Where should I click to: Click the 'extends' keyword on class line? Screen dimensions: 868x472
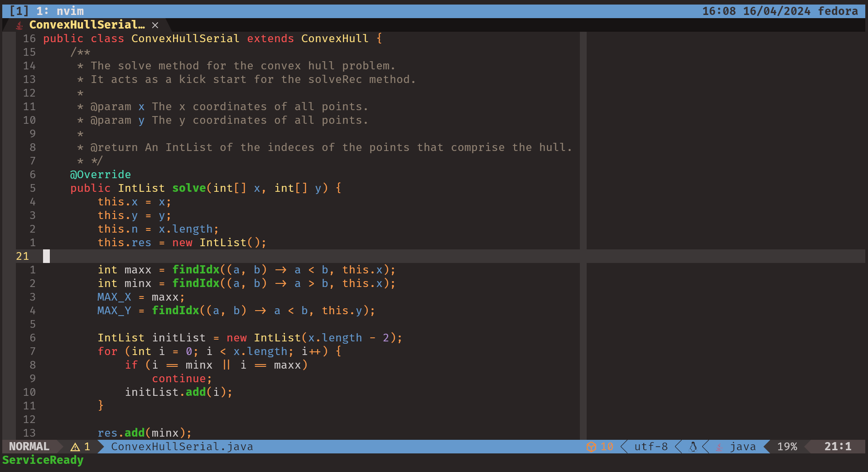pos(270,39)
